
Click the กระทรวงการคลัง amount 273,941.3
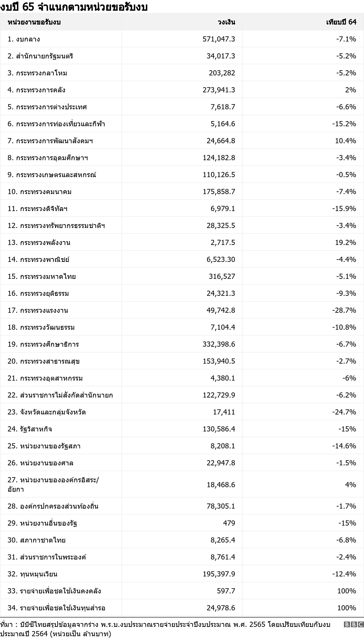coord(219,90)
